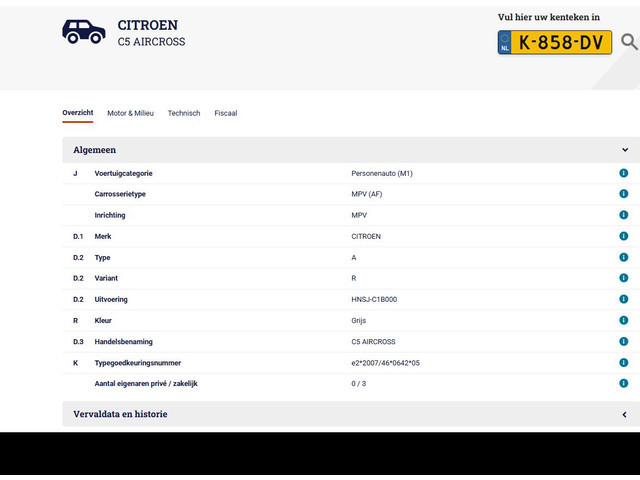Viewport: 640px width, 480px height.
Task: Click info icon on Variant row
Action: click(x=623, y=278)
